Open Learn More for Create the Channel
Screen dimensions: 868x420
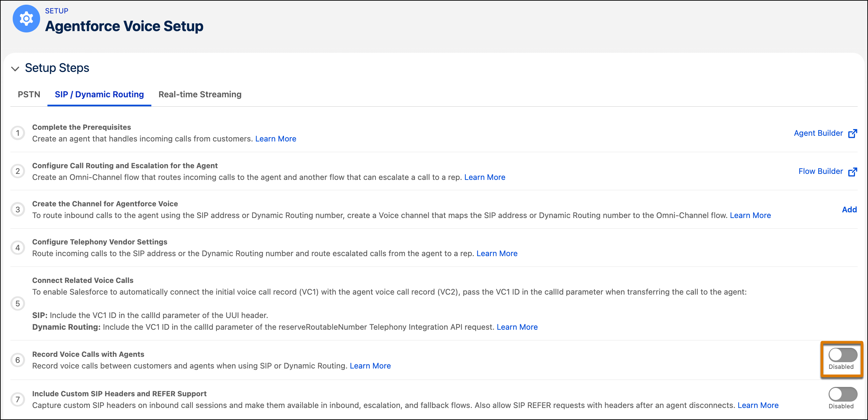[750, 215]
